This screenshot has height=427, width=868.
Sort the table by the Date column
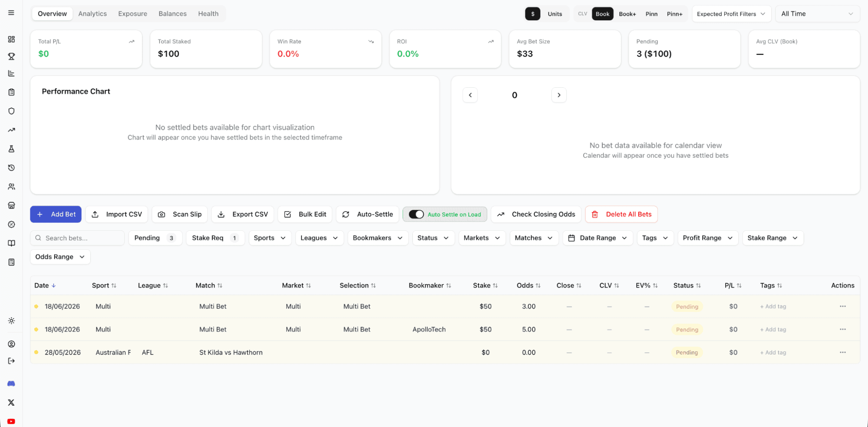point(45,285)
